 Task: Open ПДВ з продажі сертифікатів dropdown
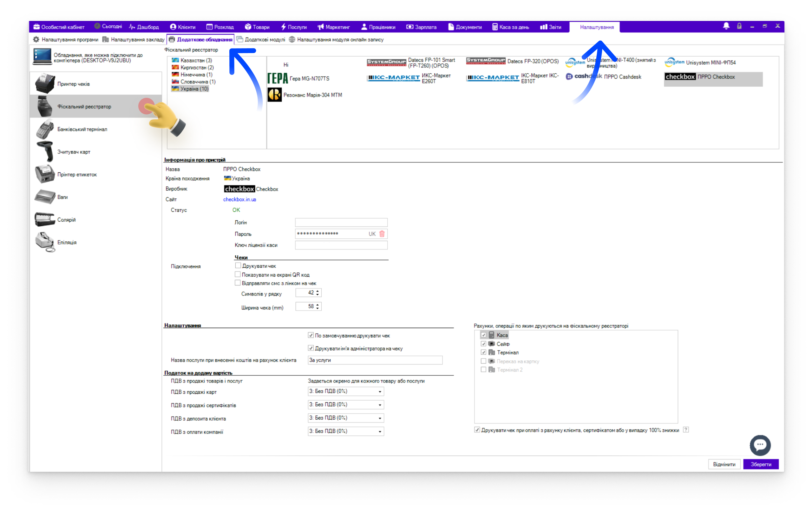pos(346,405)
